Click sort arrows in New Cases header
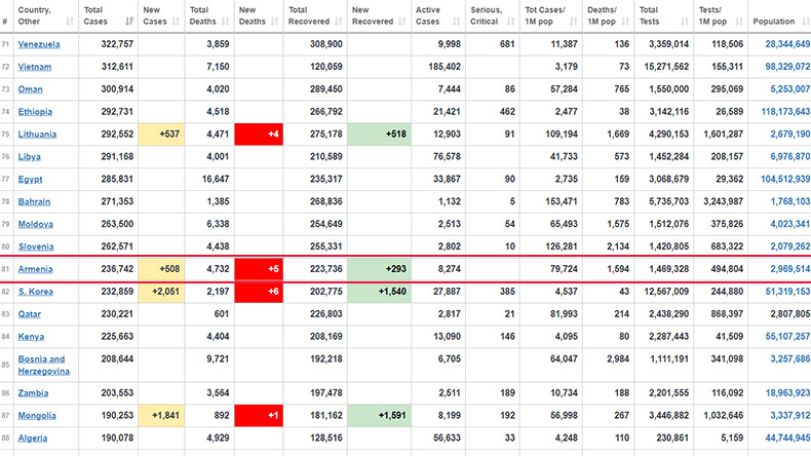Image resolution: width=811 pixels, height=456 pixels. pyautogui.click(x=176, y=22)
